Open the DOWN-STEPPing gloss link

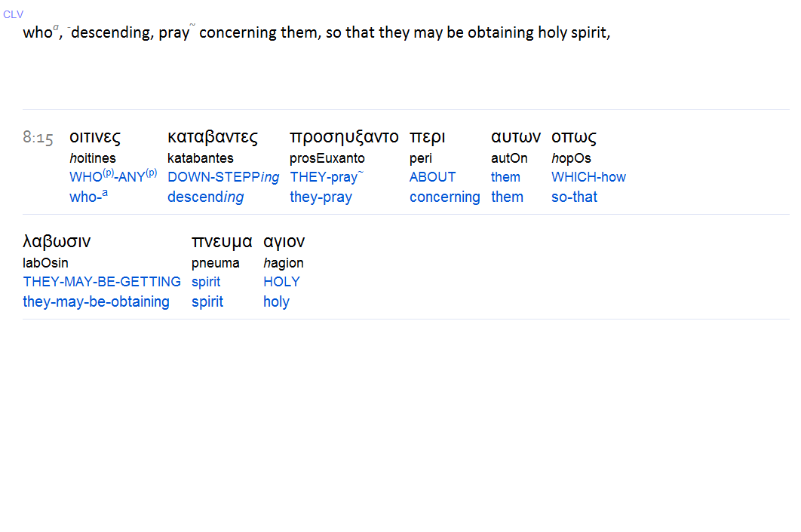(x=223, y=177)
